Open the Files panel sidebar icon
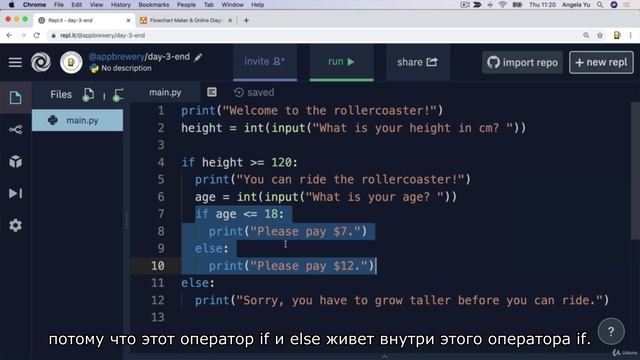The image size is (640, 360). (15, 98)
